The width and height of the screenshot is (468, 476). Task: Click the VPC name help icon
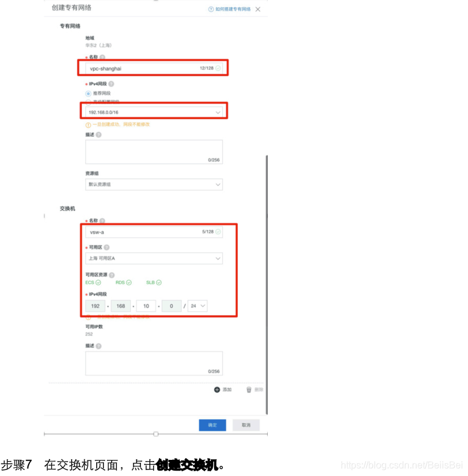click(x=102, y=57)
